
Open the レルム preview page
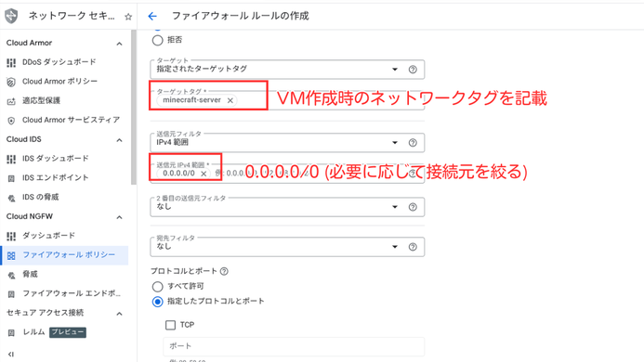[33, 332]
